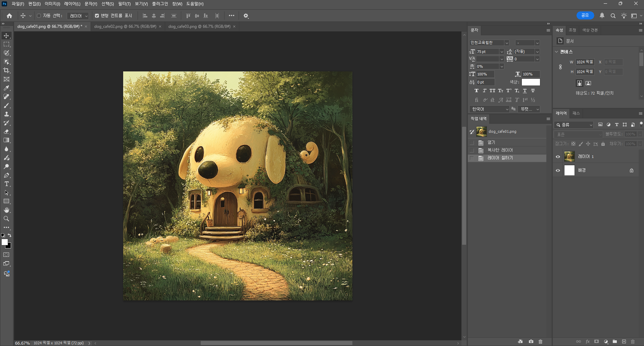Set canvas to portrait orientation button

[580, 83]
